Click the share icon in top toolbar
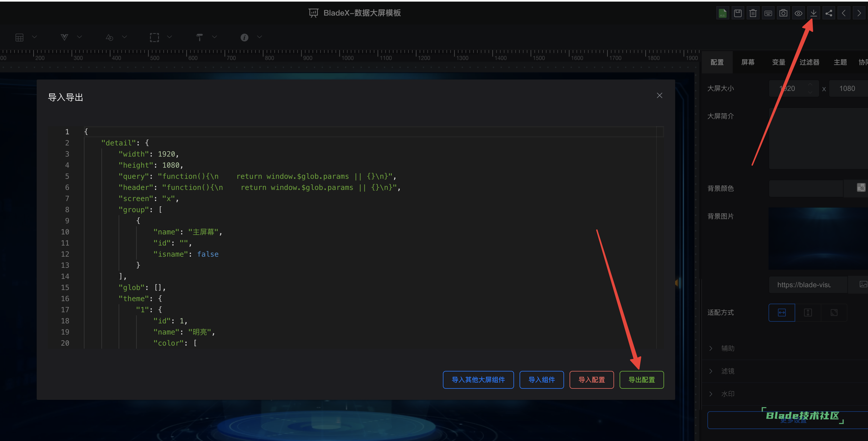The height and width of the screenshot is (441, 868). (829, 13)
